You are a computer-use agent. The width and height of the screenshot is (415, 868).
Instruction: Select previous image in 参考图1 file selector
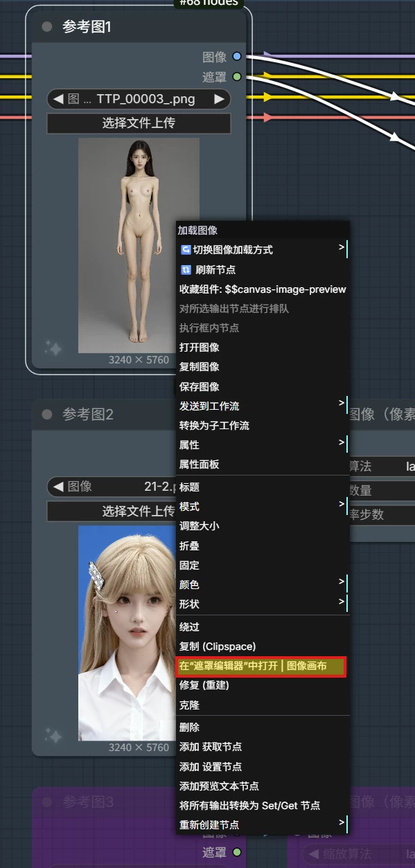(58, 99)
